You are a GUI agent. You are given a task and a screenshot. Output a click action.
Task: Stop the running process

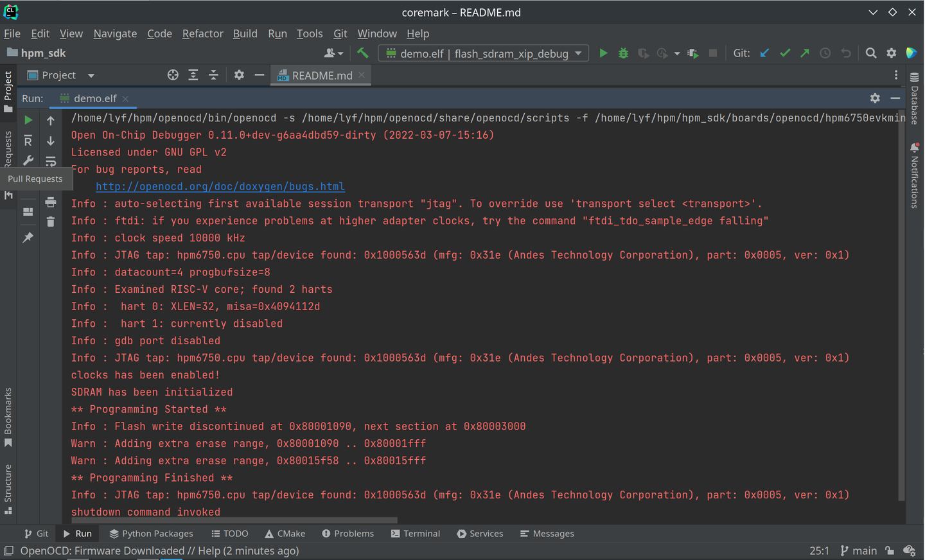[x=713, y=53]
